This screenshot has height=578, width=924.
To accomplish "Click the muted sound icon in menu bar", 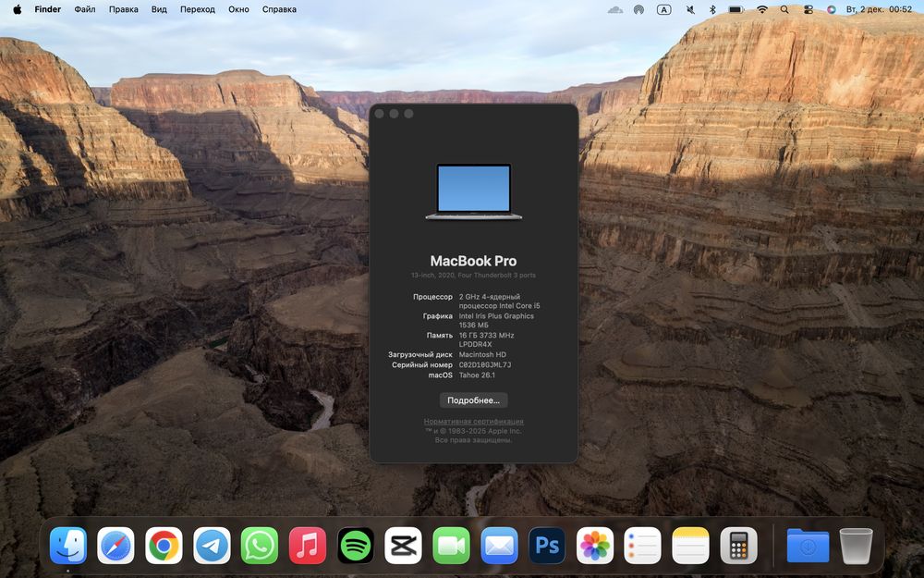I will [x=690, y=9].
